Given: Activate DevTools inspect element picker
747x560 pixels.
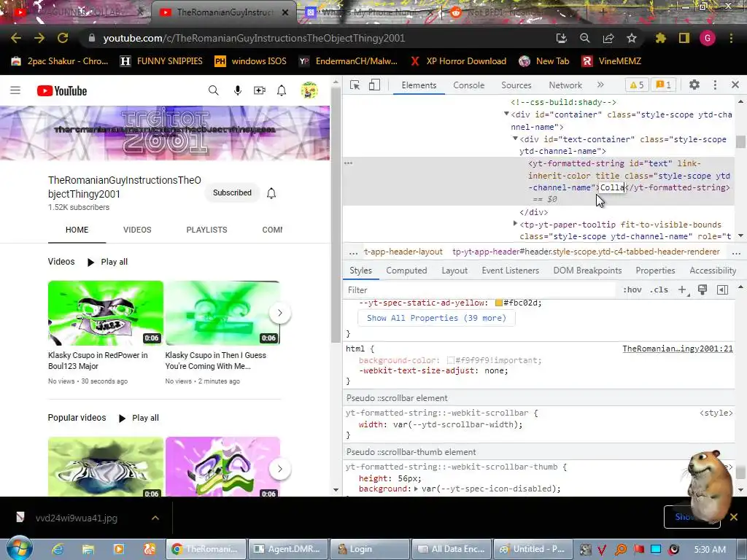Looking at the screenshot, I should point(355,85).
